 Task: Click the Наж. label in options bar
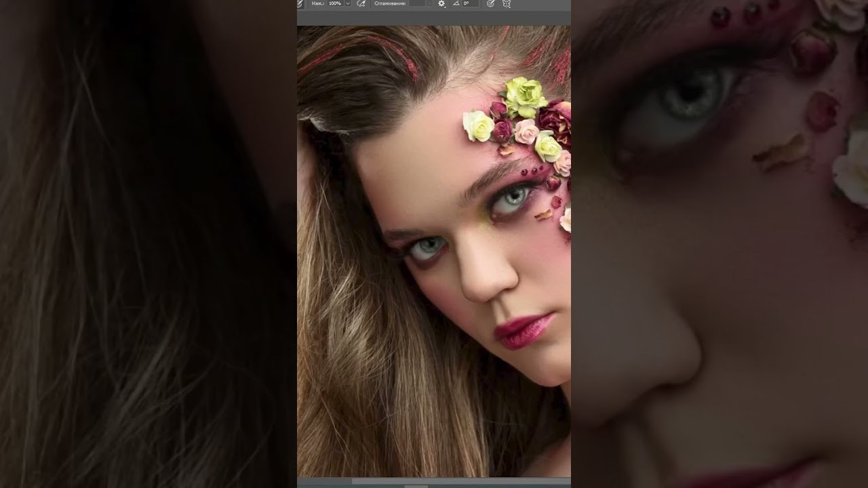pos(317,3)
